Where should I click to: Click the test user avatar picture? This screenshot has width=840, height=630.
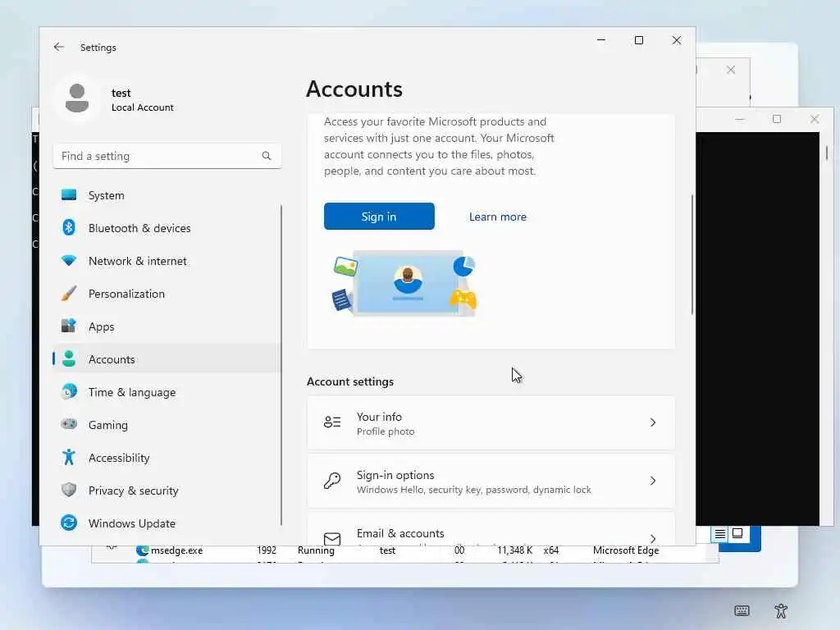pos(77,98)
